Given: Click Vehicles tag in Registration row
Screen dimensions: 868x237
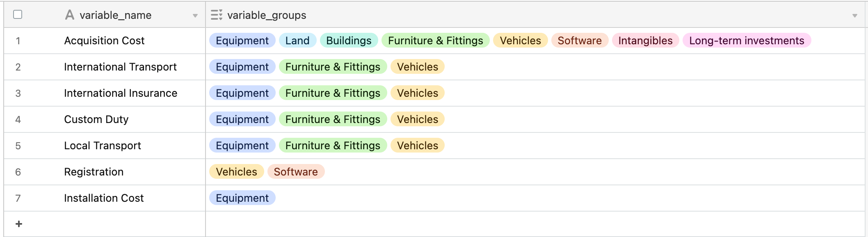Looking at the screenshot, I should tap(237, 172).
